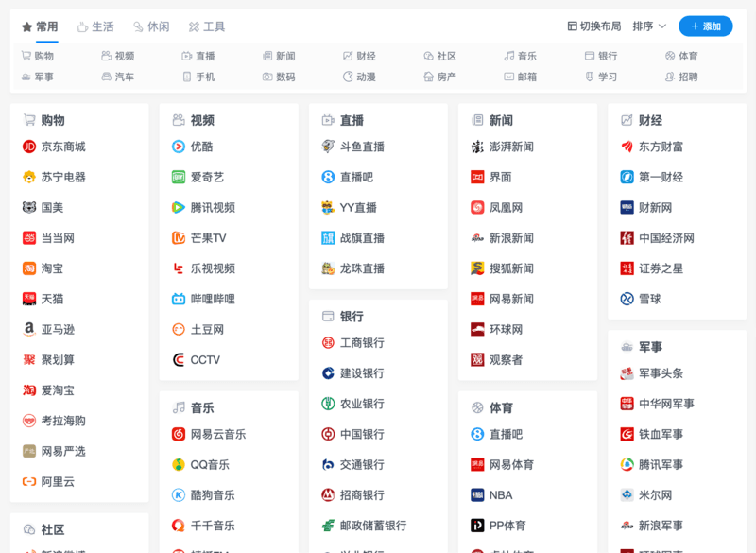Click the 芒果TV icon
This screenshot has width=756, height=553.
tap(179, 237)
